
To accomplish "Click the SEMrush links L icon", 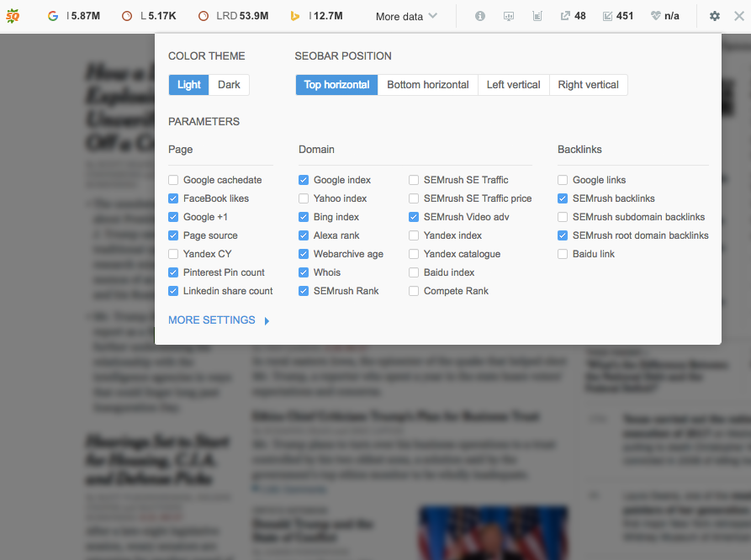I will click(127, 16).
